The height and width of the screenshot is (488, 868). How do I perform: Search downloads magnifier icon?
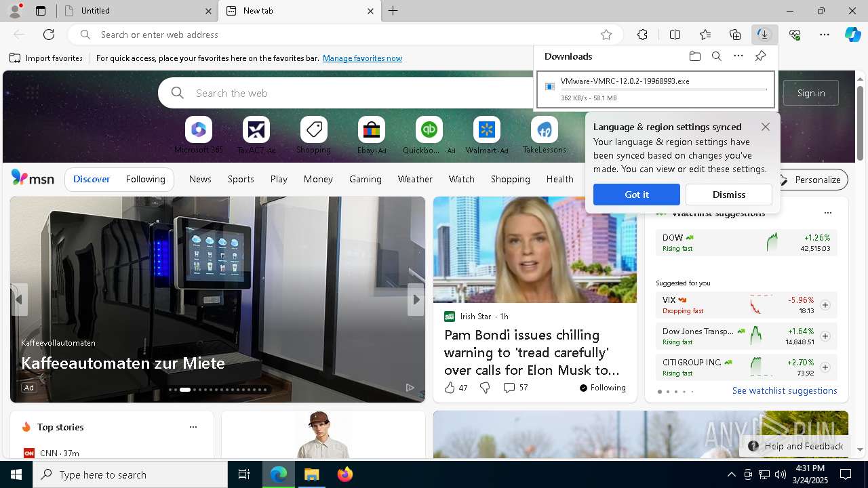coord(717,56)
